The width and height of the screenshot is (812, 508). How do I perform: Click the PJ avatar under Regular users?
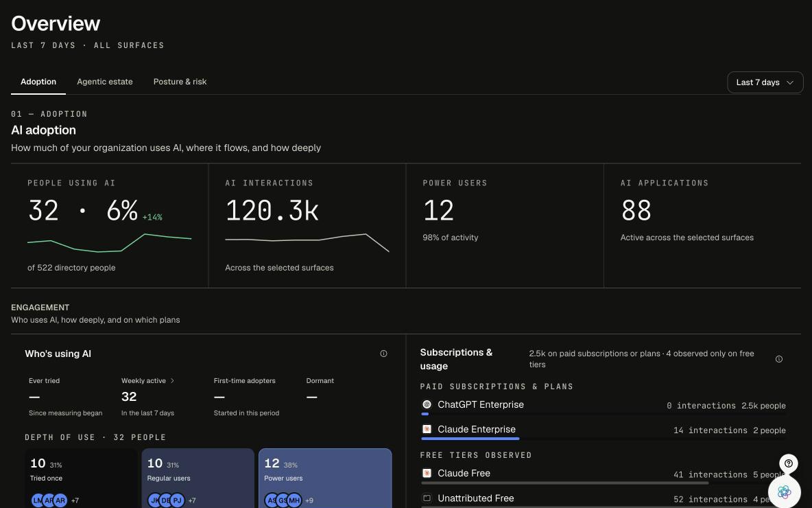click(178, 500)
